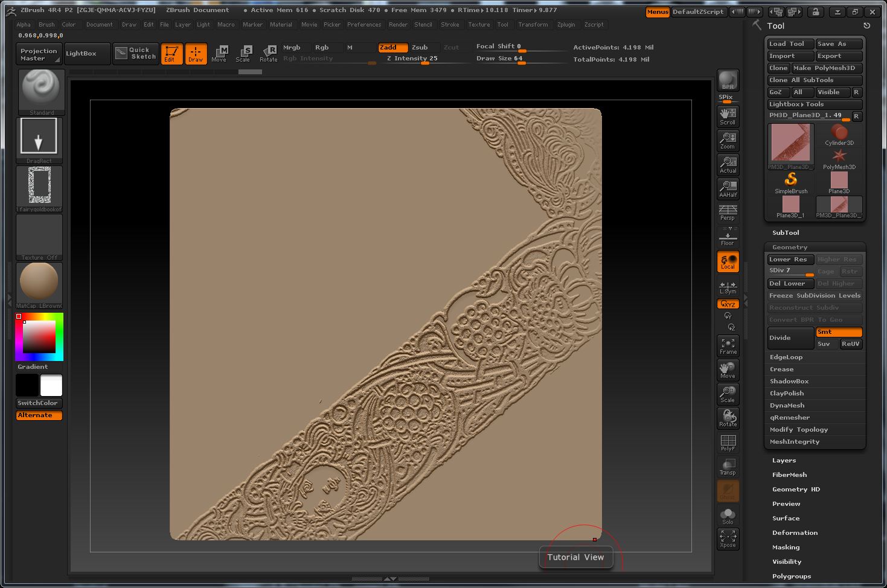Expand the DynaMesh subsection

click(x=787, y=405)
